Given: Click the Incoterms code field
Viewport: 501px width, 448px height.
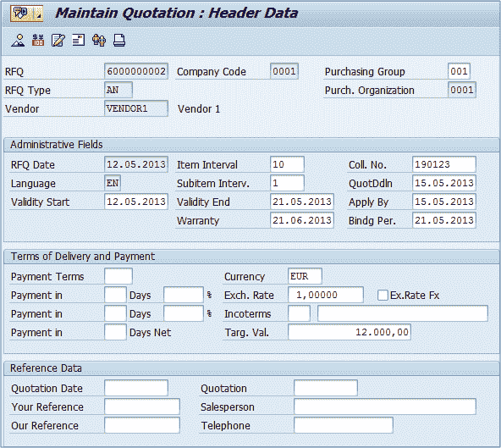Looking at the screenshot, I should pos(299,313).
